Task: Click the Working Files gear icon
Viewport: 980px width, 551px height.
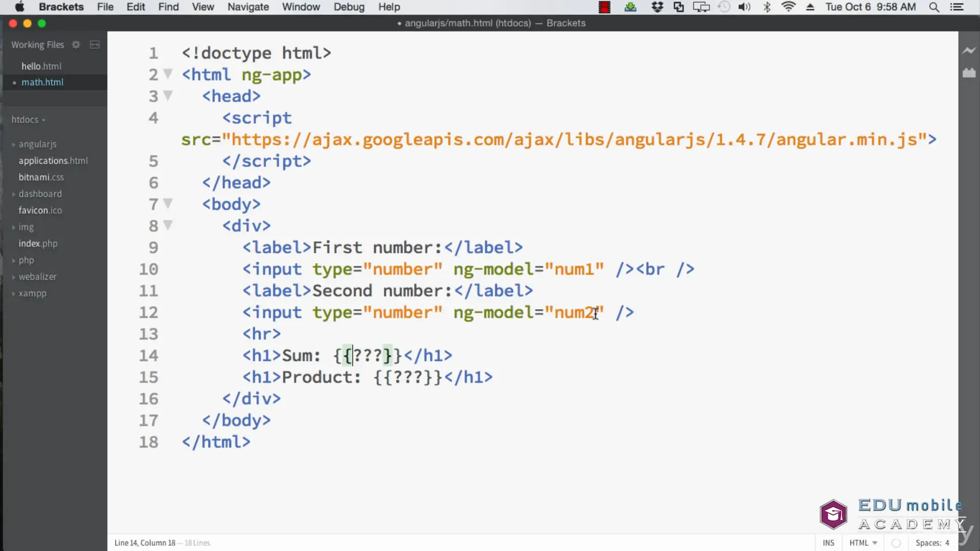Action: click(x=76, y=45)
